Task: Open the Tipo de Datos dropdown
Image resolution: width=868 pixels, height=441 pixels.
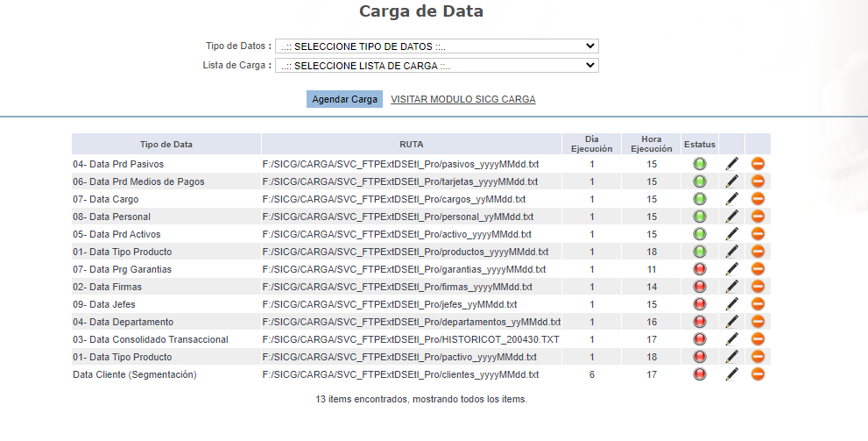Action: click(436, 46)
